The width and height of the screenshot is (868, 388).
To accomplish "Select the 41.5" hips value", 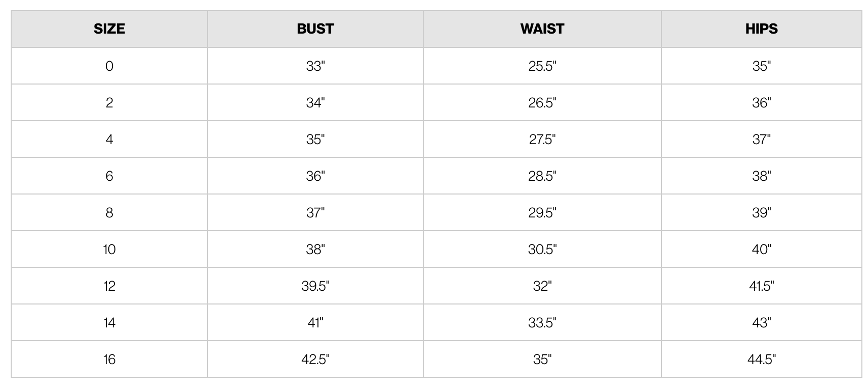I will click(761, 286).
